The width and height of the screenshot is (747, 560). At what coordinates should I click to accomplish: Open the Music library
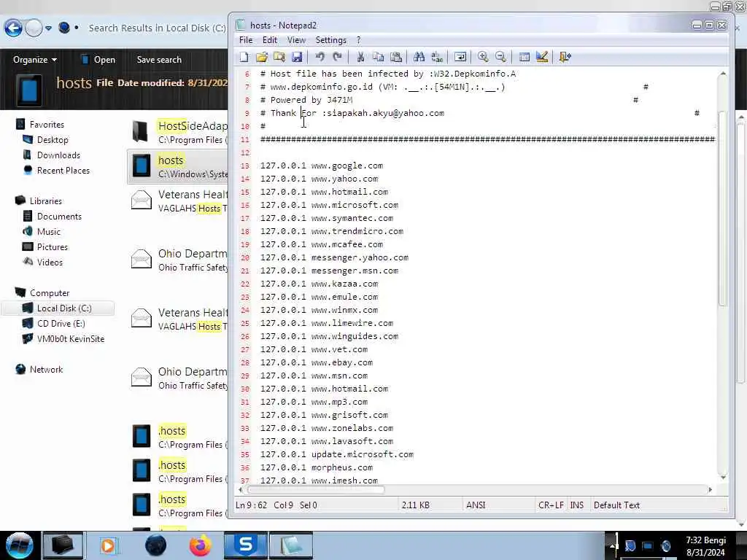[49, 231]
